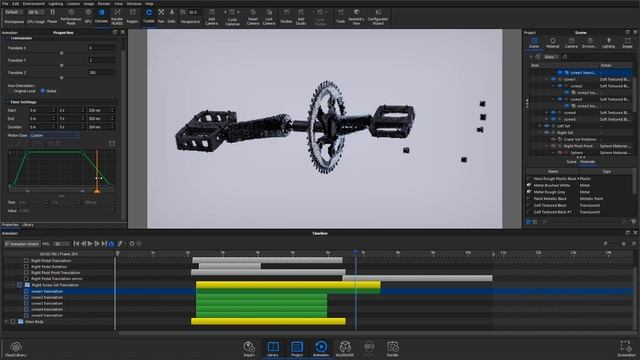The image size is (640, 360).
Task: Switch to the Library tab below Properties
Action: click(x=28, y=225)
